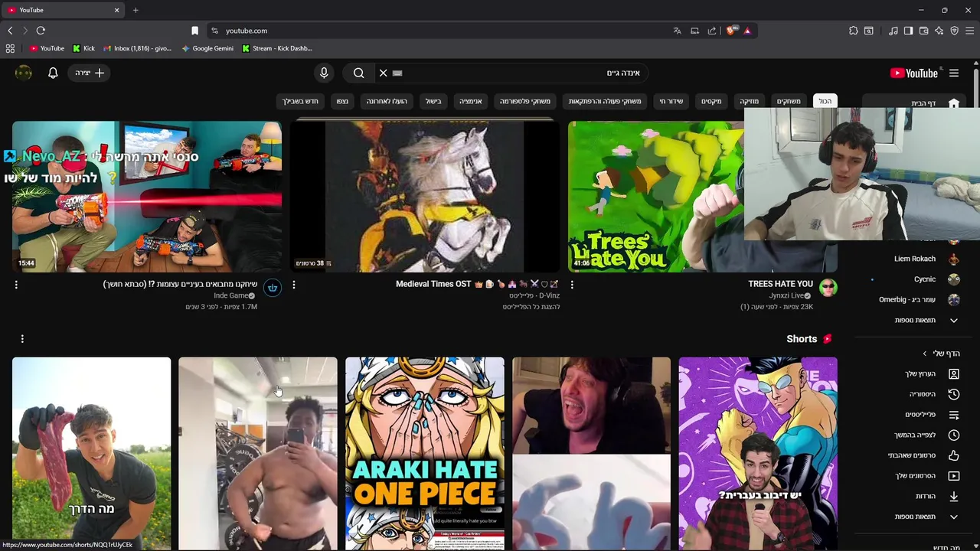The width and height of the screenshot is (980, 551).
Task: Open options menu for the Inde Game video
Action: (x=16, y=285)
